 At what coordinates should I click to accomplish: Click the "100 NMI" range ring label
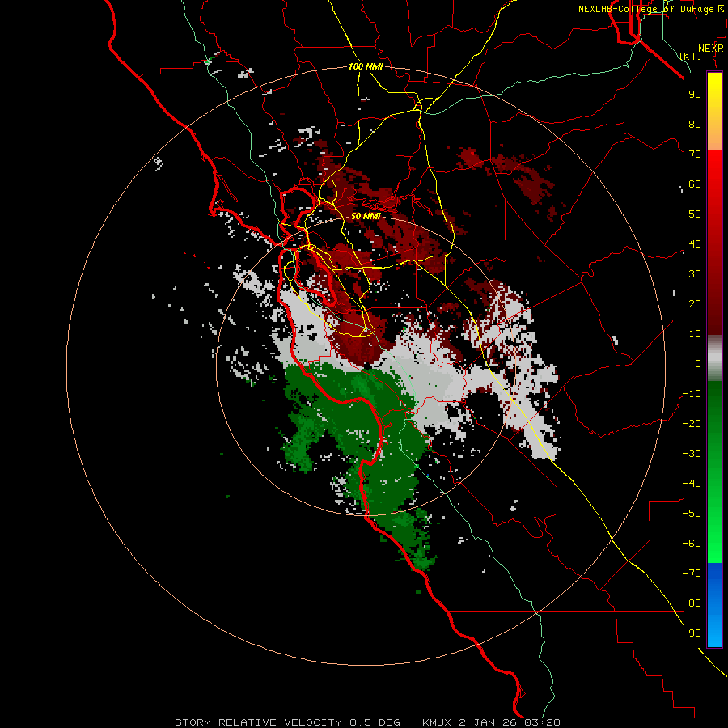coord(366,66)
